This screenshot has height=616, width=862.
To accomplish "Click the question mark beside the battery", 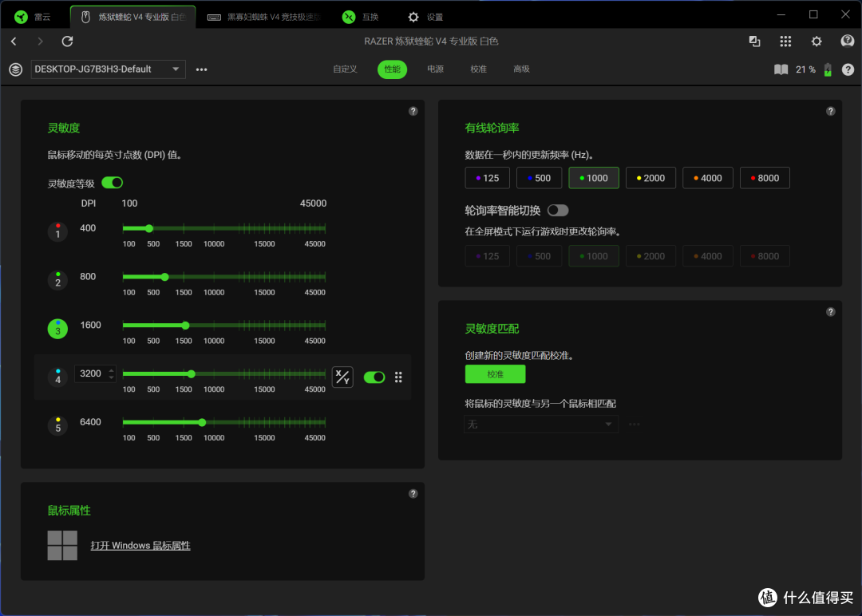I will coord(848,69).
